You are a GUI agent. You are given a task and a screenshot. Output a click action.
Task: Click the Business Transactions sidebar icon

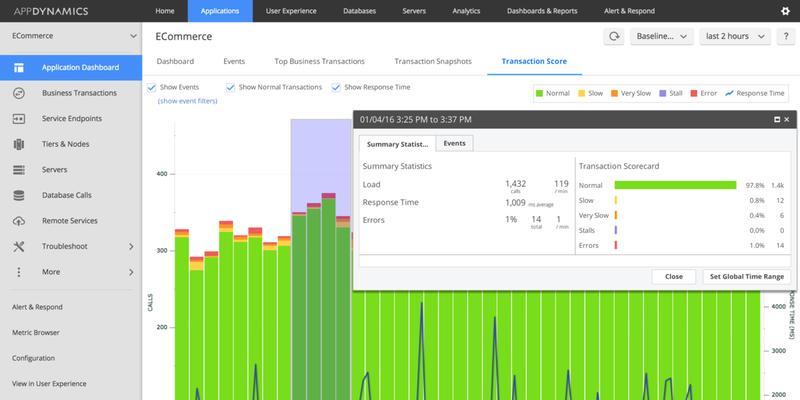click(x=19, y=93)
